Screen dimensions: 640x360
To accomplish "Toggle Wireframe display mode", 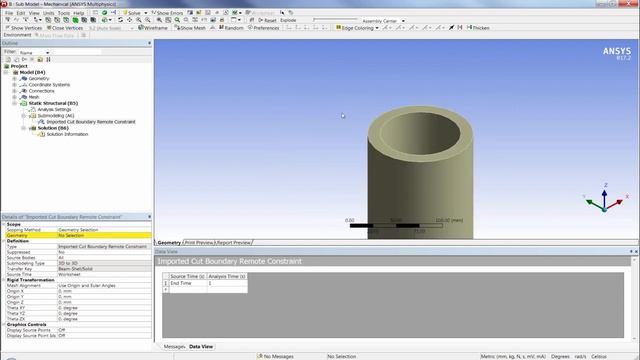I will coord(153,28).
